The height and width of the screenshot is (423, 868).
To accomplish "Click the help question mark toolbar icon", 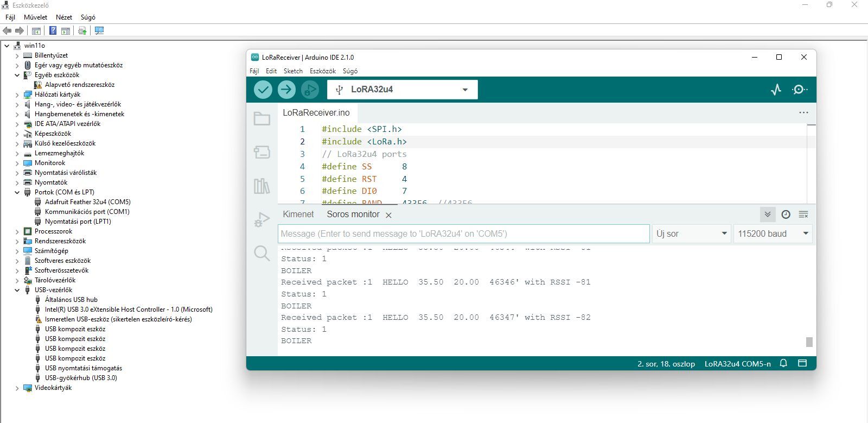I will coord(53,31).
